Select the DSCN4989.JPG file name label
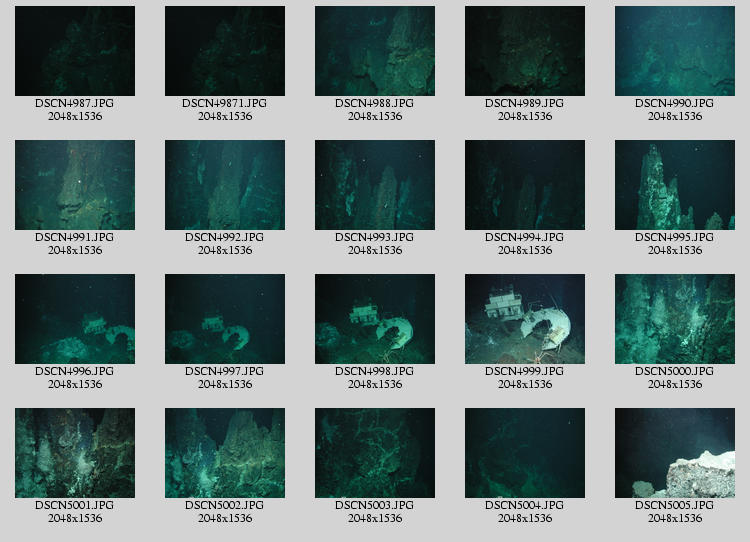Screen dimensions: 750x542 [x=525, y=103]
